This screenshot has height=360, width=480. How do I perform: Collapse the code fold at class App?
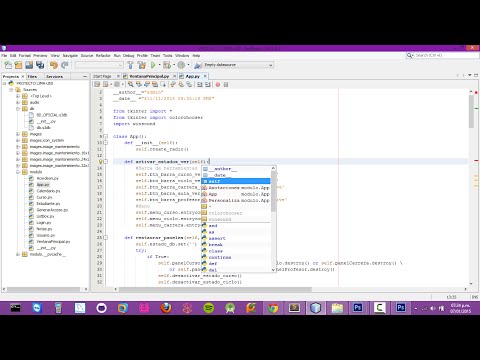[106, 136]
